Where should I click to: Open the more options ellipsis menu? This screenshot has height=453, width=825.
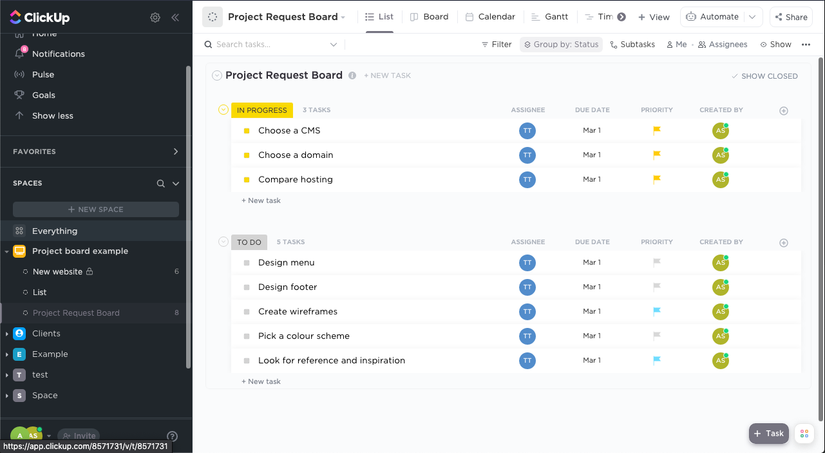806,45
